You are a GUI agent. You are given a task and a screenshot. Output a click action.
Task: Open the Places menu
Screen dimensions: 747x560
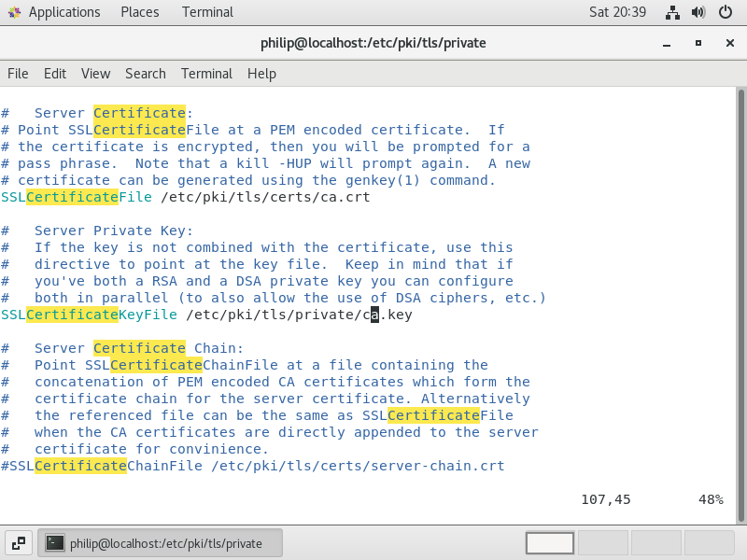tap(139, 12)
